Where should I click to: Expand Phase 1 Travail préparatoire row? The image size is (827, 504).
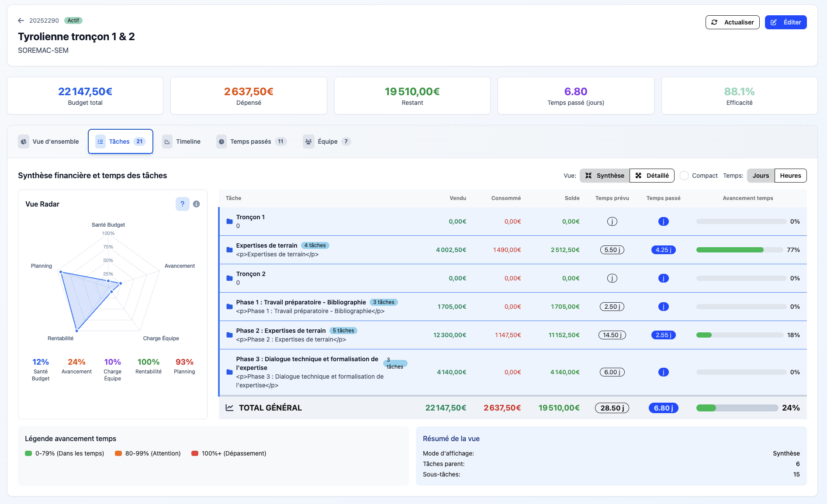pyautogui.click(x=301, y=302)
